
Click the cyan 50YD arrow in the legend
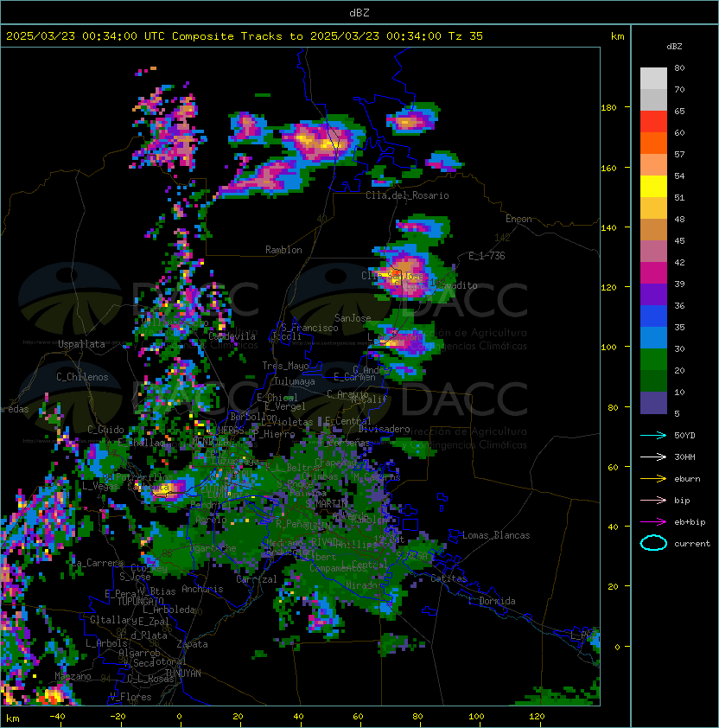click(653, 436)
